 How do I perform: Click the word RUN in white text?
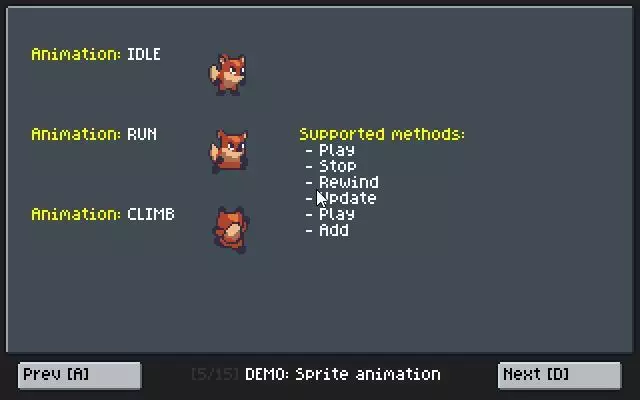pos(142,134)
